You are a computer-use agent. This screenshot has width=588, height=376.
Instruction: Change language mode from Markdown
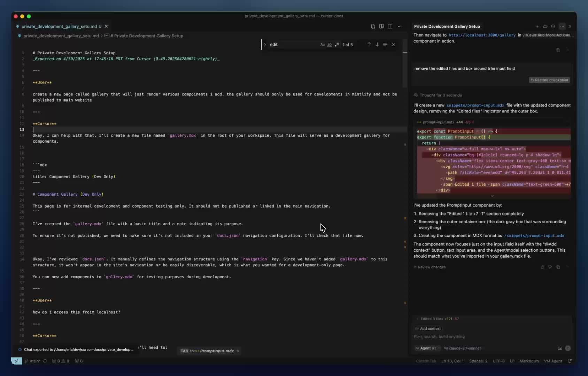click(529, 361)
